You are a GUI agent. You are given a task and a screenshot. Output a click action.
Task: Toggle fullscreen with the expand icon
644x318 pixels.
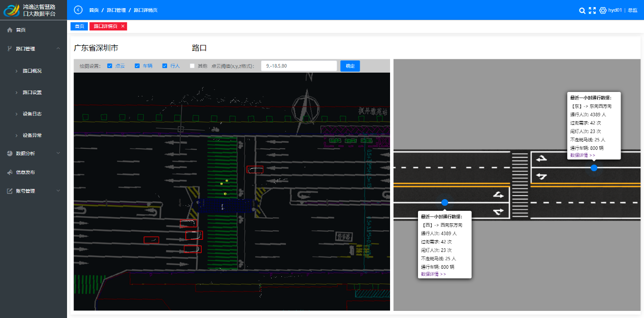(592, 10)
